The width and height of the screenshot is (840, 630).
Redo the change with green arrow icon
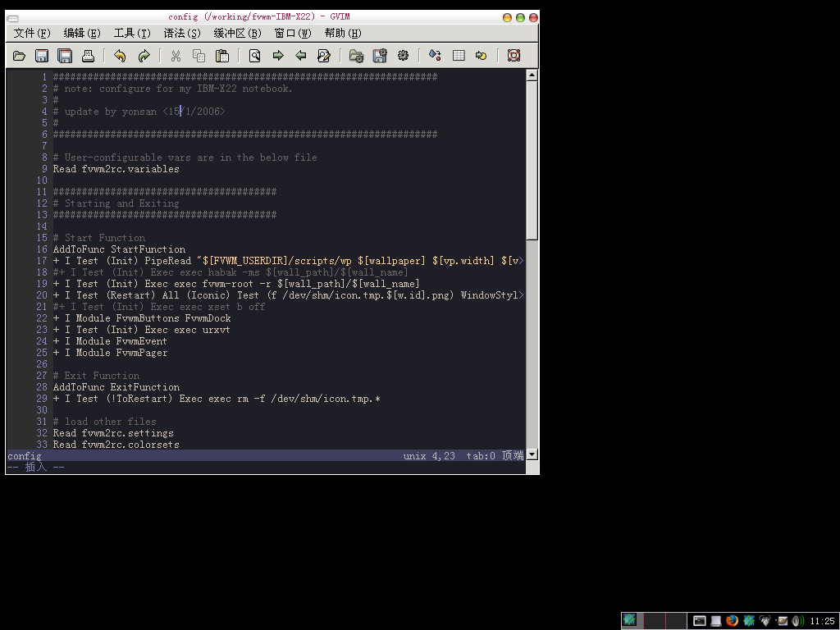(144, 56)
